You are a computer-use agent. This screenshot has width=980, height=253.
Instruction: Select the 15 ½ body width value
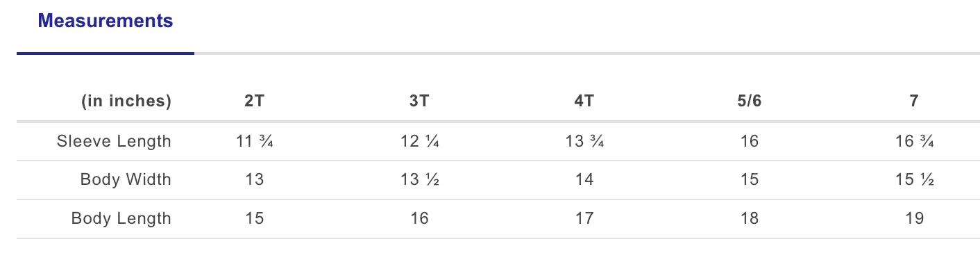pyautogui.click(x=915, y=179)
